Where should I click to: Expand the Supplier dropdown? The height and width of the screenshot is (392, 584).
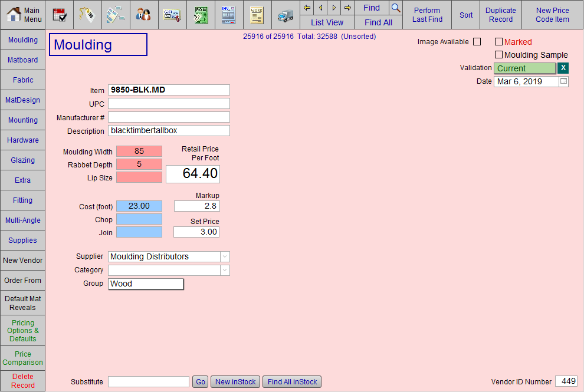(225, 256)
